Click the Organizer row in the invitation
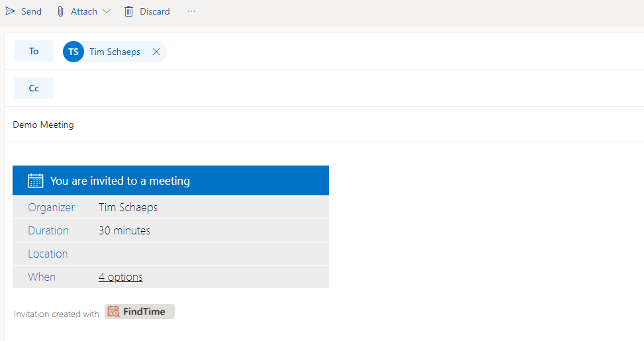Image resolution: width=644 pixels, height=341 pixels. [x=171, y=207]
